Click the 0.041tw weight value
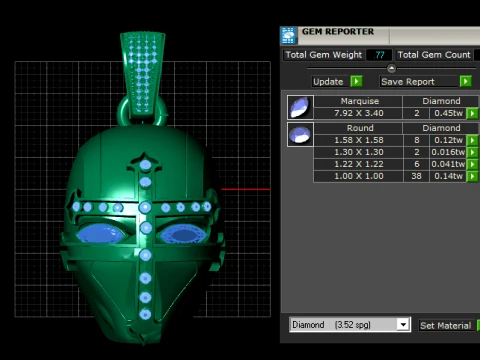Image resolution: width=480 pixels, height=360 pixels. 448,164
